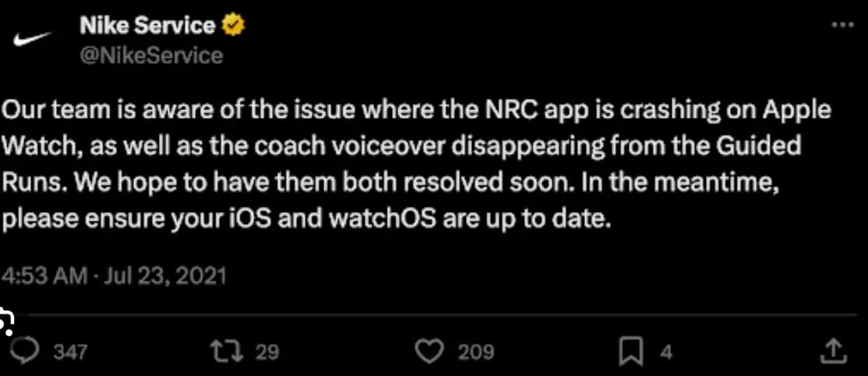
Task: Open the Nike Service profile name
Action: coord(146,26)
